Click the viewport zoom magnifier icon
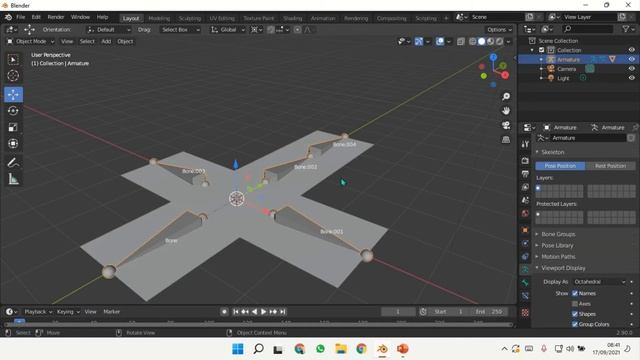640x360 pixels. 506,96
